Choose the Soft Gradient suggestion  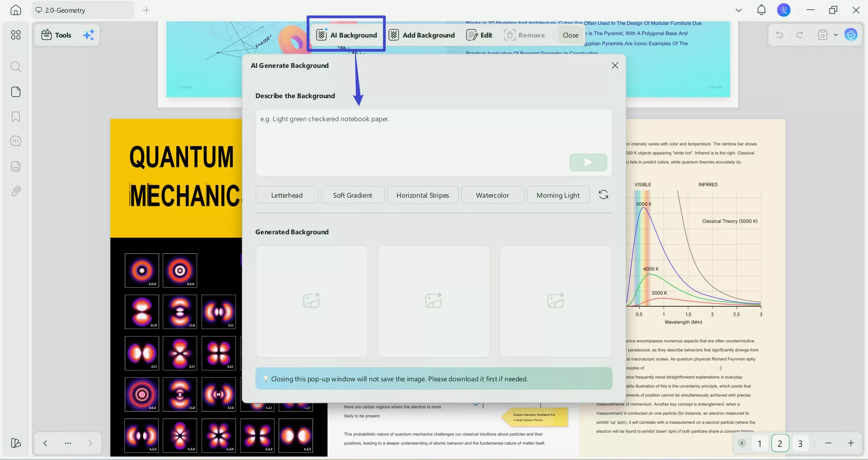(353, 195)
